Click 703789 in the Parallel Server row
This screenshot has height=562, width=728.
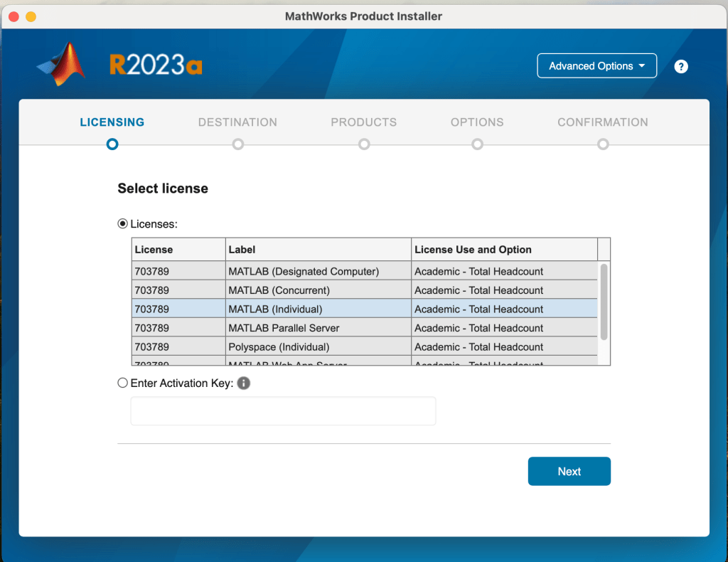(x=152, y=328)
